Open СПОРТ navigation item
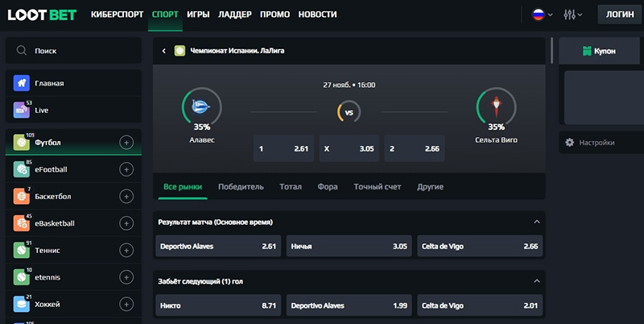The image size is (644, 324). click(165, 15)
